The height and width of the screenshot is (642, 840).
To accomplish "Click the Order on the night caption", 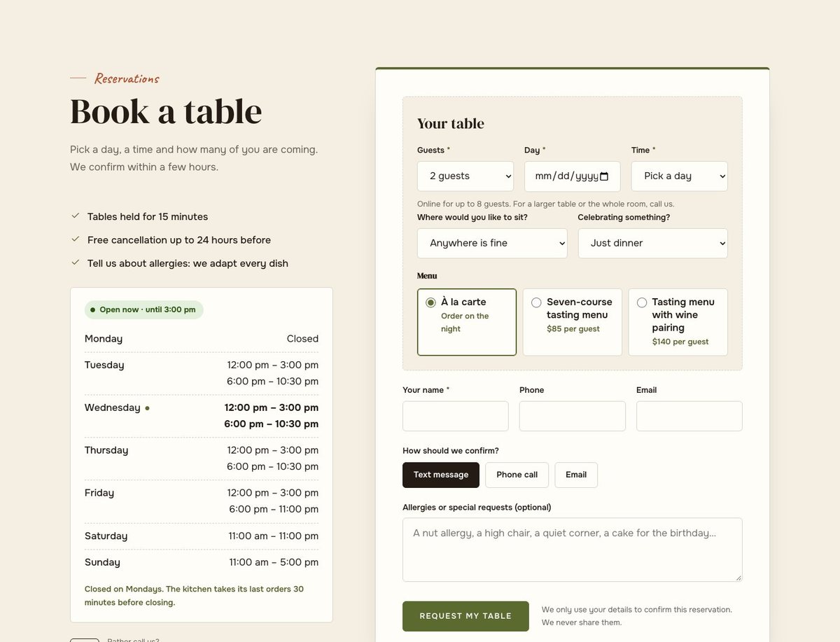I will tap(465, 322).
